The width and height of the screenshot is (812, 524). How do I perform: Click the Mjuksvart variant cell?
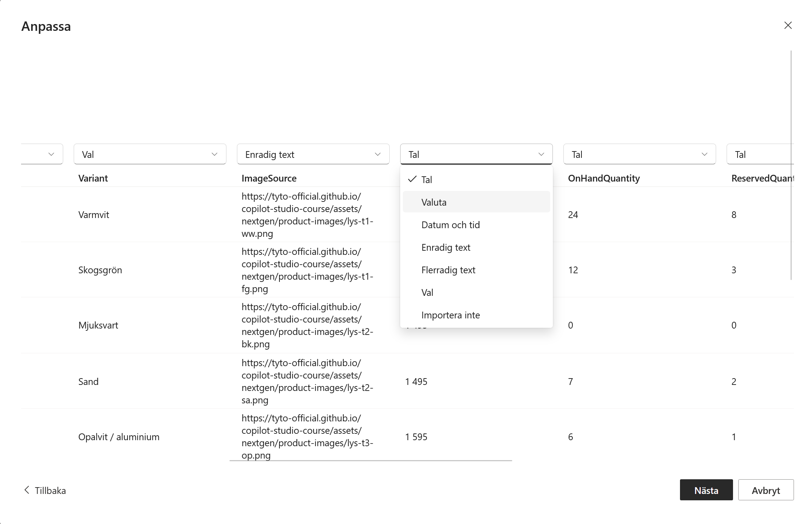coord(98,325)
